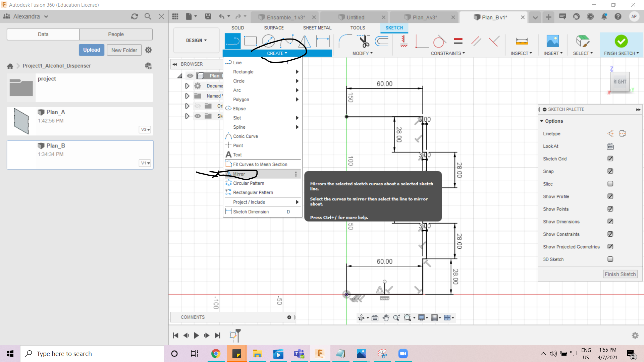Toggle the Show Constraints checkbox
Screen dimensions: 644x362
tap(610, 234)
